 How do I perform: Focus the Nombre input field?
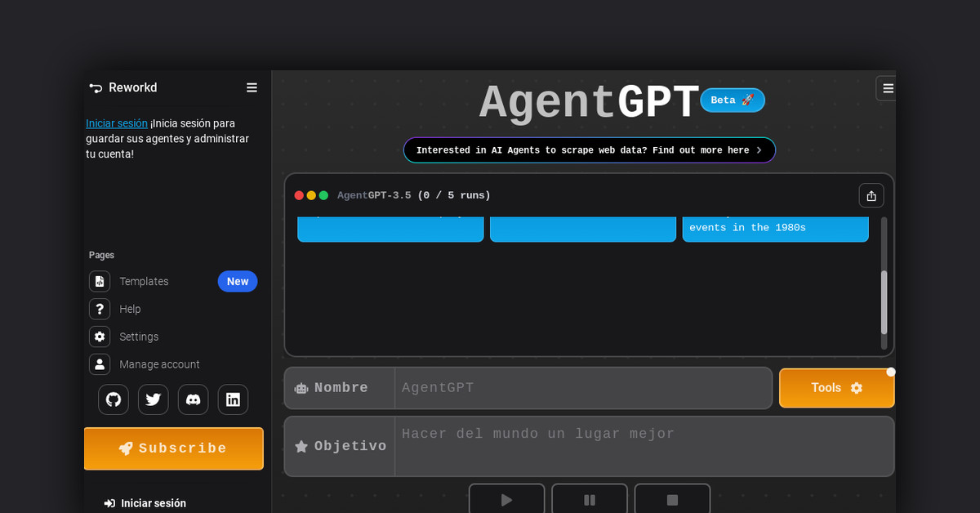(582, 388)
